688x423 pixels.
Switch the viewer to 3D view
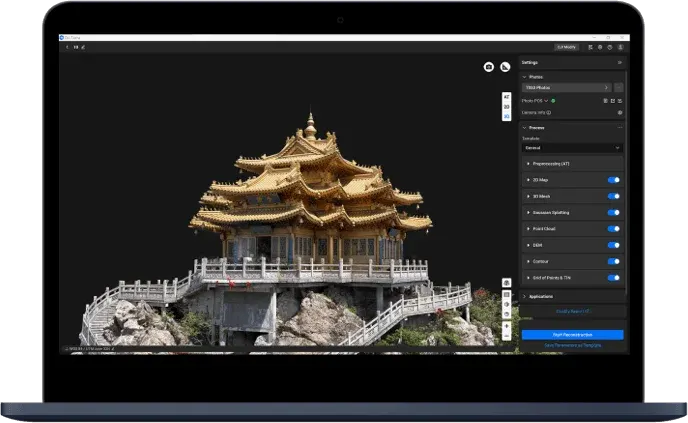506,116
